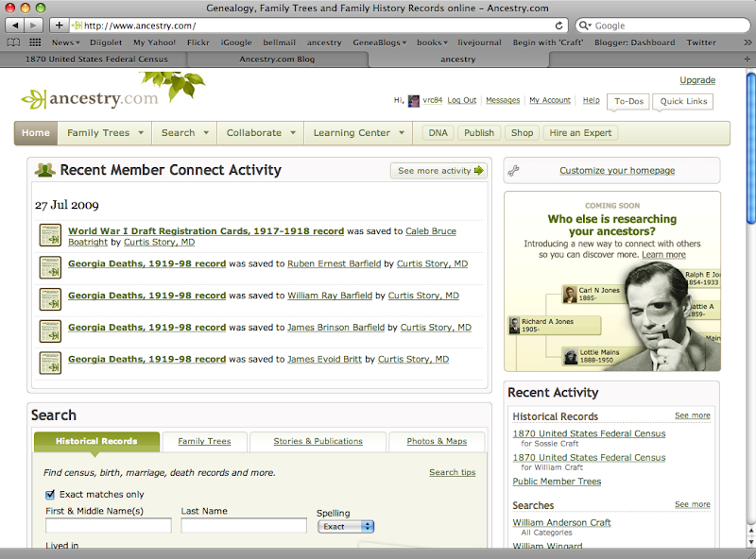
Task: Open the bookmarks book icon
Action: tap(13, 42)
